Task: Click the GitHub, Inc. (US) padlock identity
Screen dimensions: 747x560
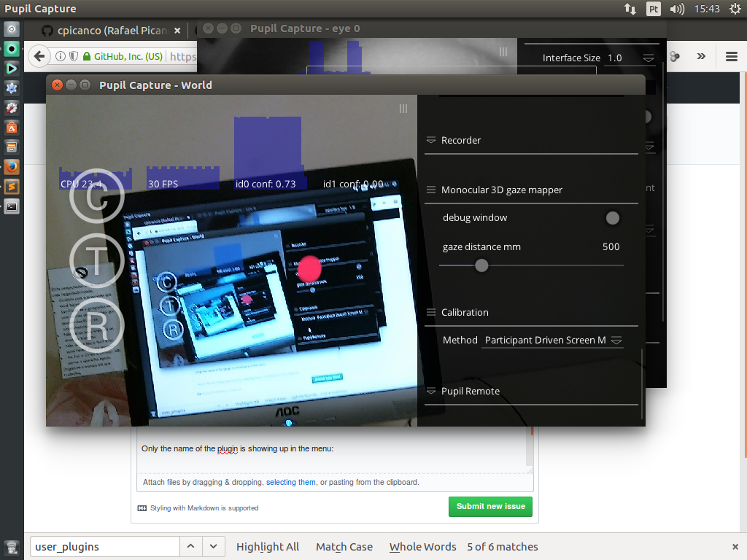Action: (x=123, y=56)
